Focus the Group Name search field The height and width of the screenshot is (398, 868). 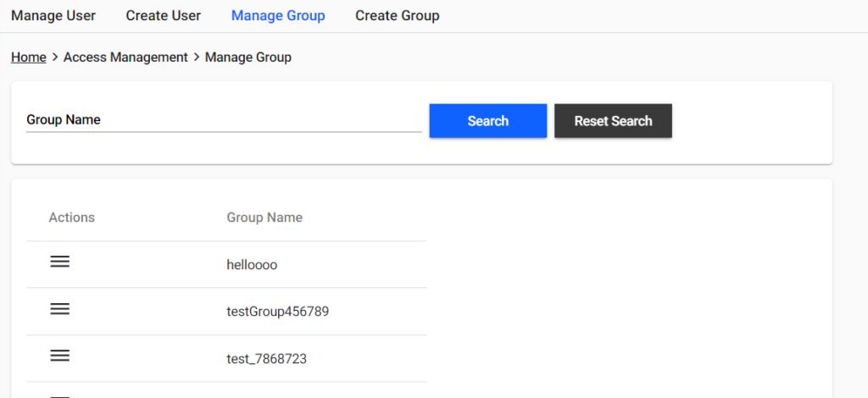224,120
